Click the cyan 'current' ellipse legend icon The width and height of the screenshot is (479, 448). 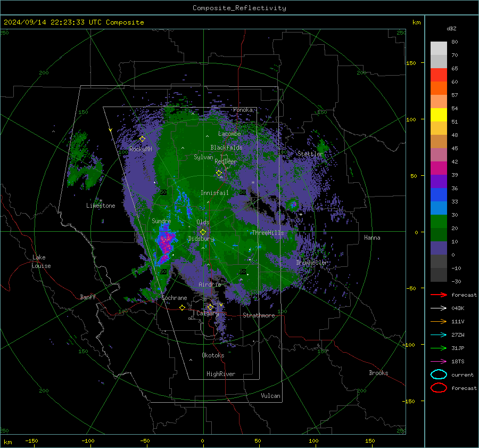click(439, 374)
